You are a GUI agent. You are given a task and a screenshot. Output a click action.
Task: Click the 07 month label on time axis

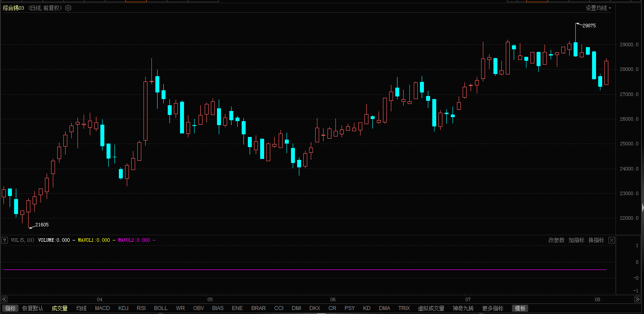point(467,299)
